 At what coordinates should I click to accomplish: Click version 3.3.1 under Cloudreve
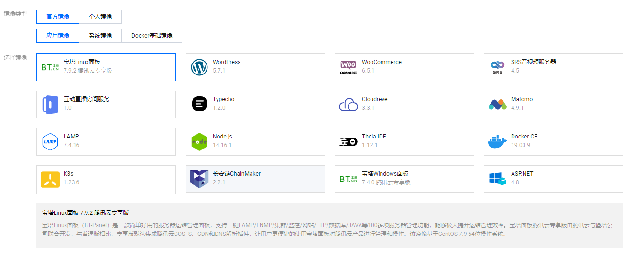[x=368, y=108]
